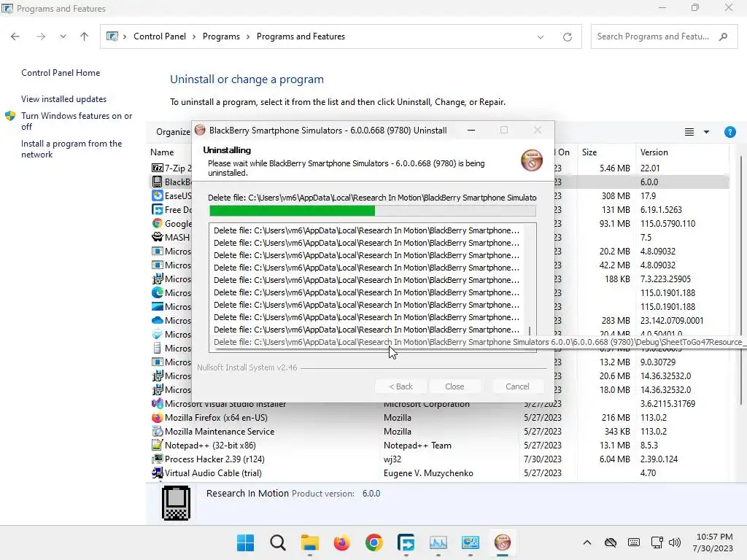
Task: Click the volume speaker tray icon
Action: click(675, 542)
